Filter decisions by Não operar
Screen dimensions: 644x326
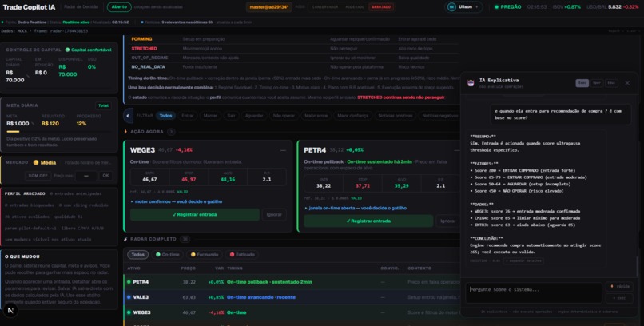point(284,116)
